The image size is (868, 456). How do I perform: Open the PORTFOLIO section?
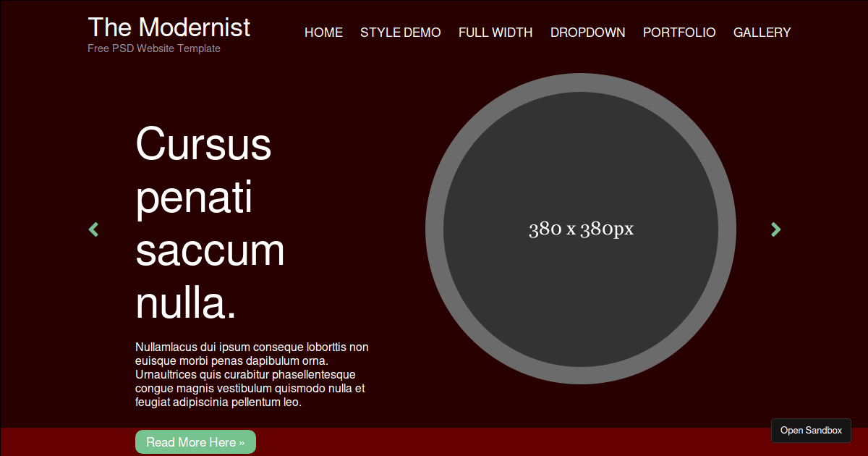click(x=679, y=33)
